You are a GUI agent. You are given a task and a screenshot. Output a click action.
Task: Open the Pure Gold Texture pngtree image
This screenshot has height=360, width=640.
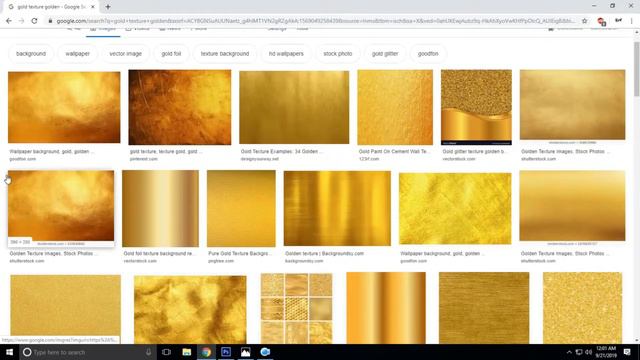(241, 208)
